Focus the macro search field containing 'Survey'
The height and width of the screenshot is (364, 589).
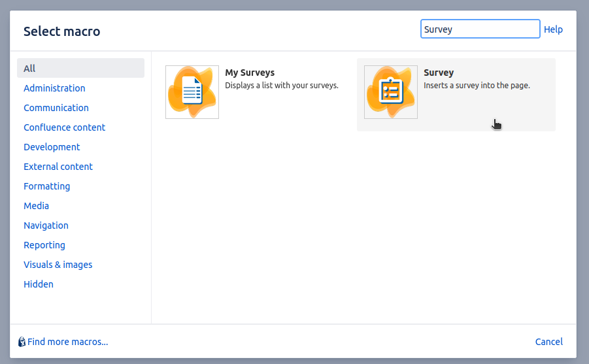[x=480, y=29]
